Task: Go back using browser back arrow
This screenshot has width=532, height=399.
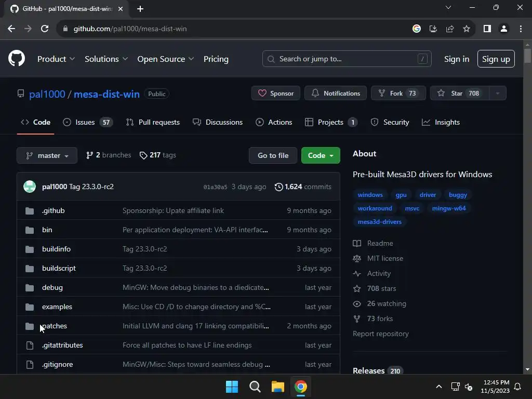Action: 11,29
